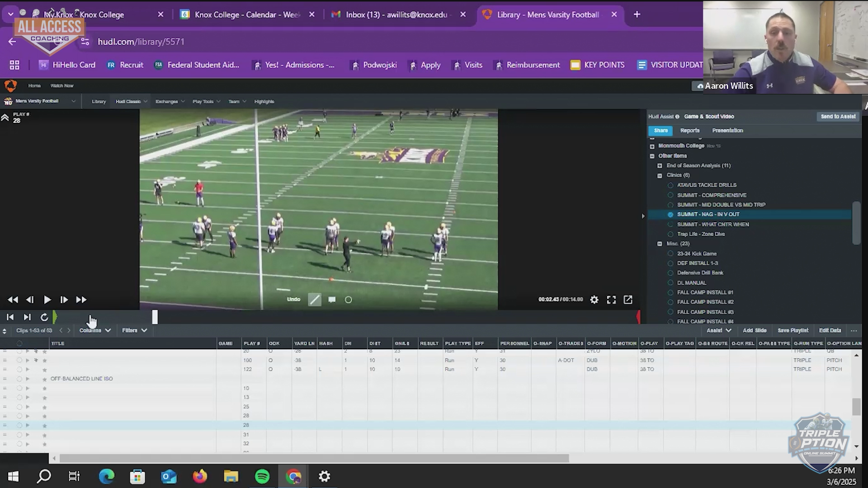
Task: Switch to Inbox Gmail browser tab
Action: (399, 14)
